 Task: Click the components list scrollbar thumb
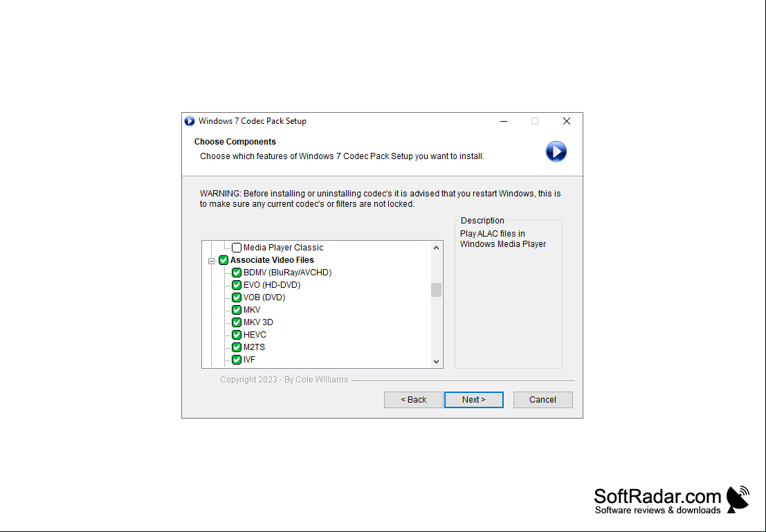(x=436, y=290)
